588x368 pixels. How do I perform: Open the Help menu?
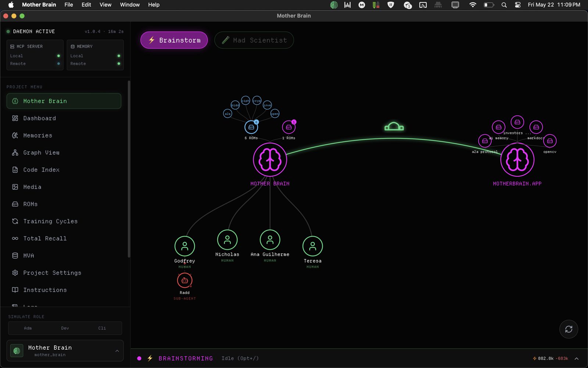(x=154, y=5)
